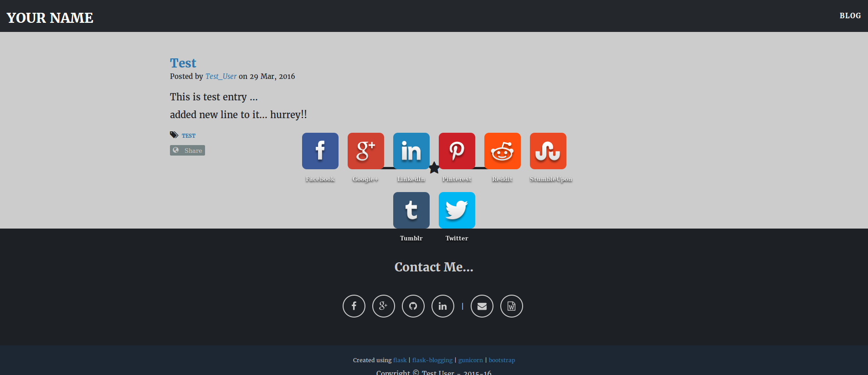Screen dimensions: 868x375
Task: Filter posts by TEST tag
Action: click(189, 136)
